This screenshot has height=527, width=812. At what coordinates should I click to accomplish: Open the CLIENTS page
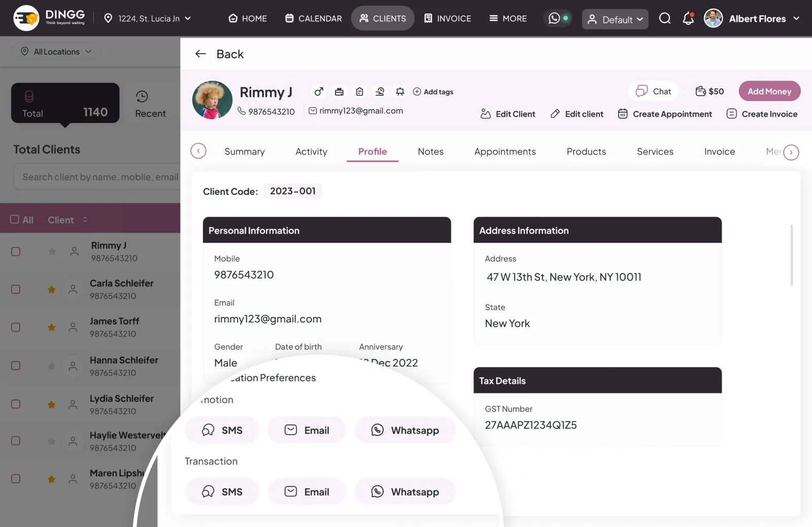[383, 18]
